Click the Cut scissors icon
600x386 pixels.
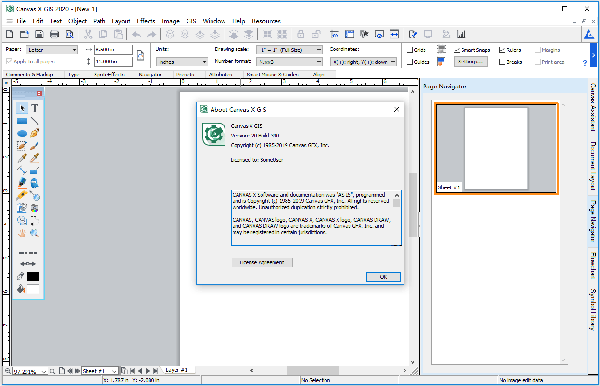pyautogui.click(x=88, y=34)
